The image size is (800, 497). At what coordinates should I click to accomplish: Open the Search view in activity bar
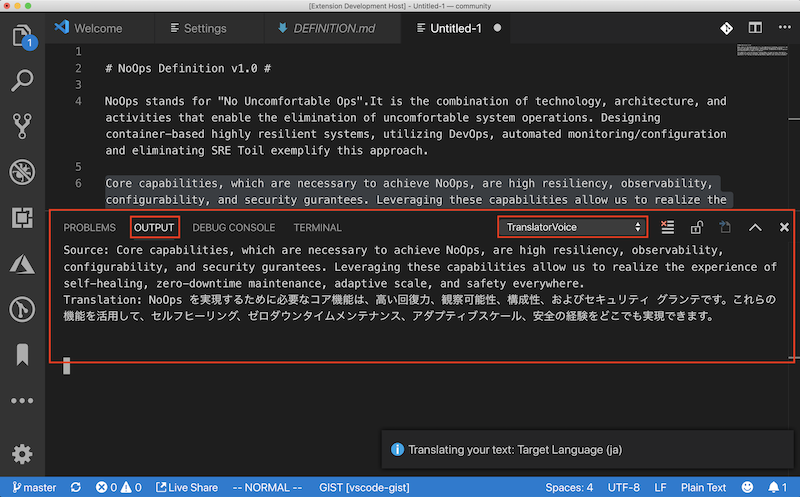22,81
